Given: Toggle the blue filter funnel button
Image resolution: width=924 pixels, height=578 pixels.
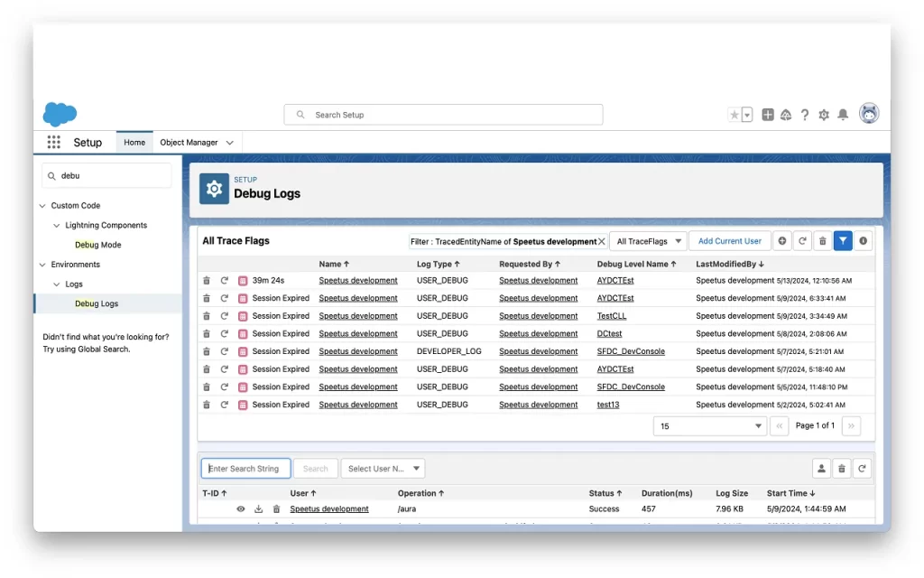Looking at the screenshot, I should (x=844, y=240).
